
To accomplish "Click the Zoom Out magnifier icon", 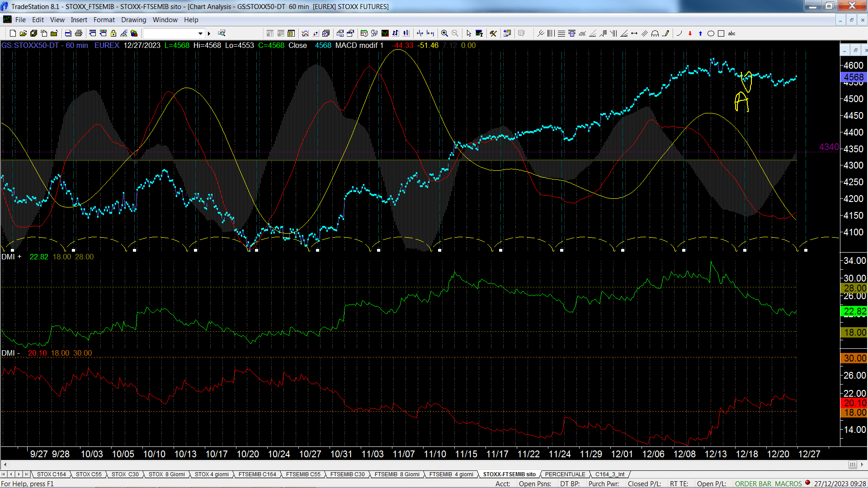I will [x=455, y=33].
